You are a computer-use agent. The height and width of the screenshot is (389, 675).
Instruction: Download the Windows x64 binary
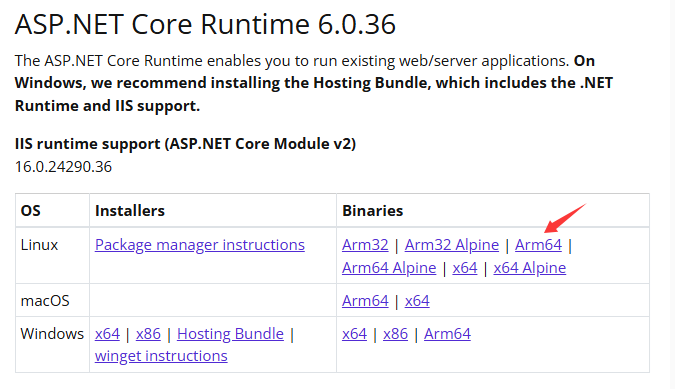click(x=354, y=333)
